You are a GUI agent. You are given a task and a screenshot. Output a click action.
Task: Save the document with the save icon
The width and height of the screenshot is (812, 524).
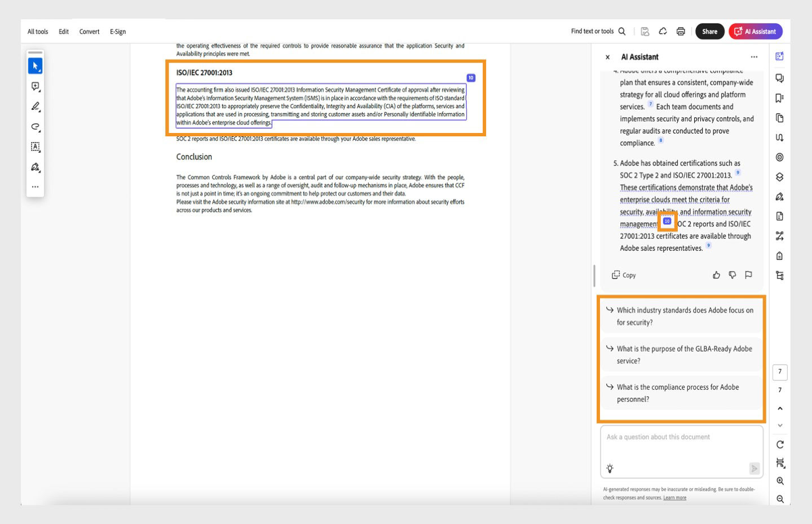pos(645,32)
